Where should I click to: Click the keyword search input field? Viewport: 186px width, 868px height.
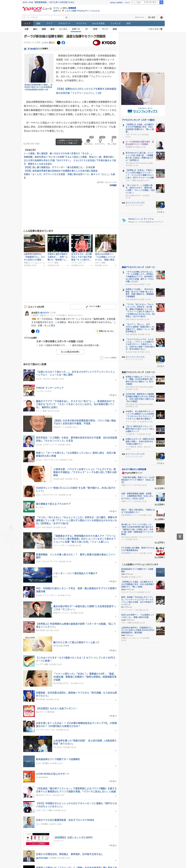[x=44, y=18]
